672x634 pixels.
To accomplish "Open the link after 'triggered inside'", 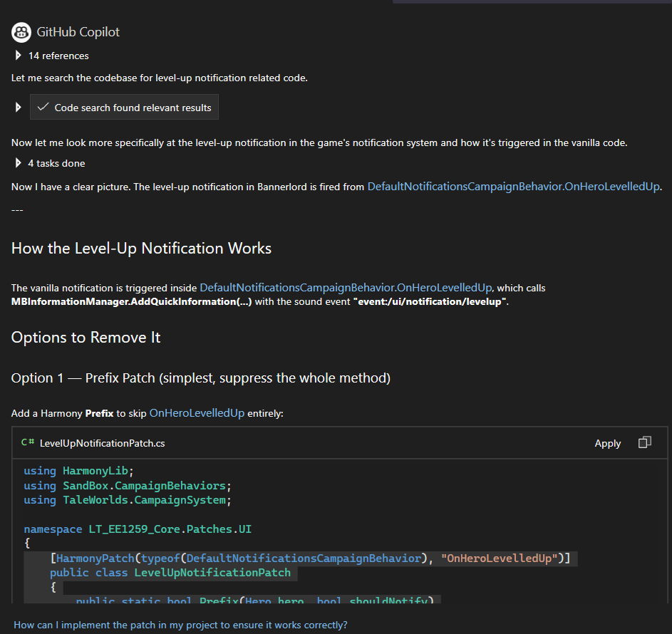I will click(346, 288).
